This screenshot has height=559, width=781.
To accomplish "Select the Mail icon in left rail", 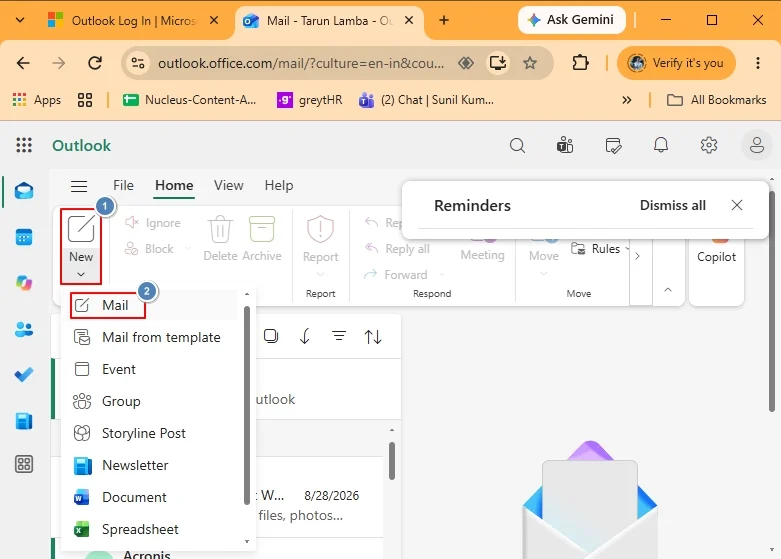I will coord(24,191).
